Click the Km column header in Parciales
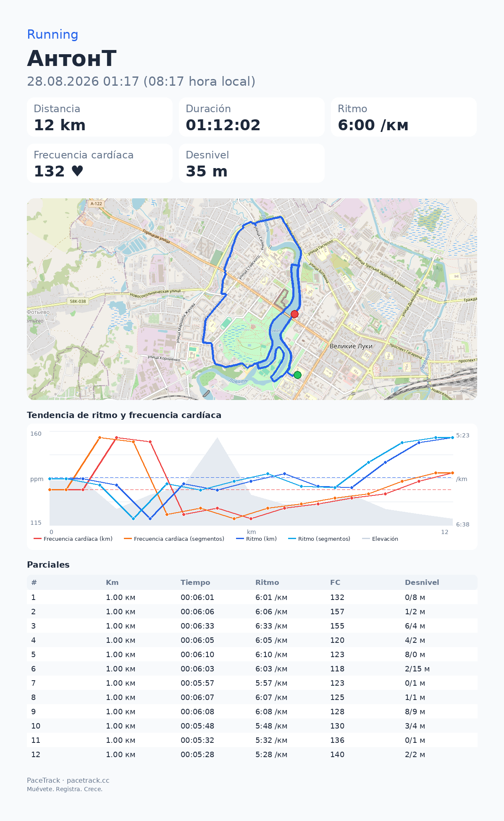The image size is (504, 821). pos(112,582)
